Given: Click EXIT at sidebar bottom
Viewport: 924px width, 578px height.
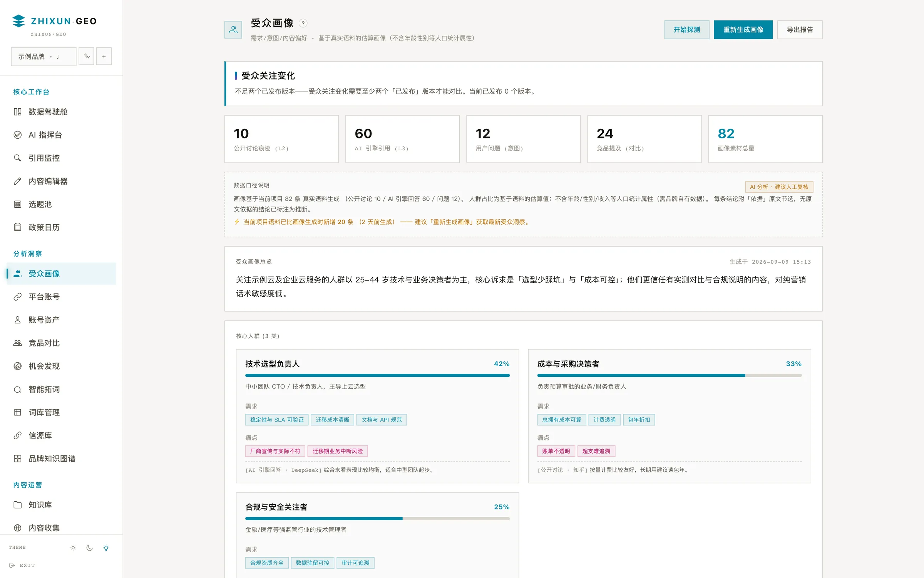Looking at the screenshot, I should (22, 565).
